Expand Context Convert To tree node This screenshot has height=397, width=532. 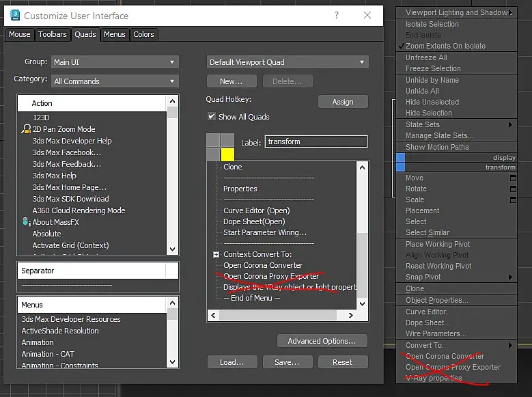(216, 254)
